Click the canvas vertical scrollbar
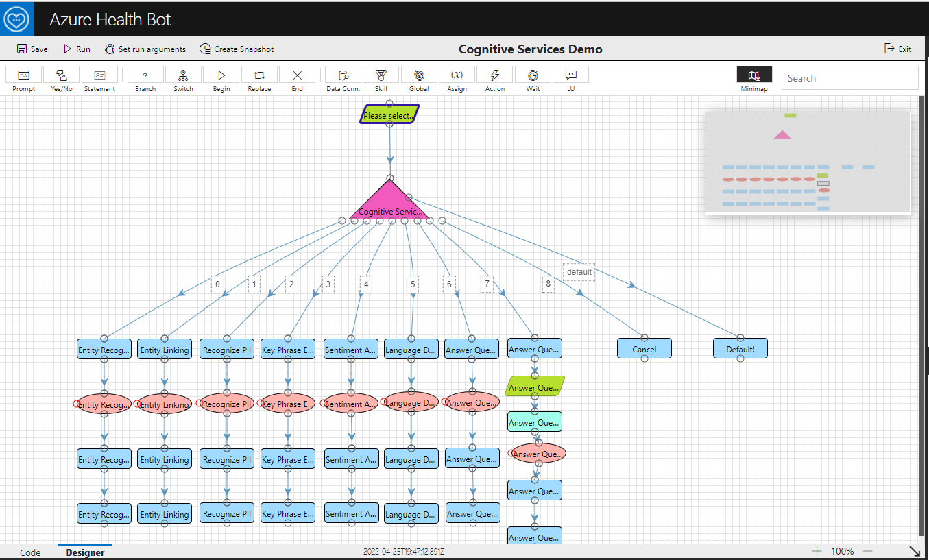 [921, 315]
